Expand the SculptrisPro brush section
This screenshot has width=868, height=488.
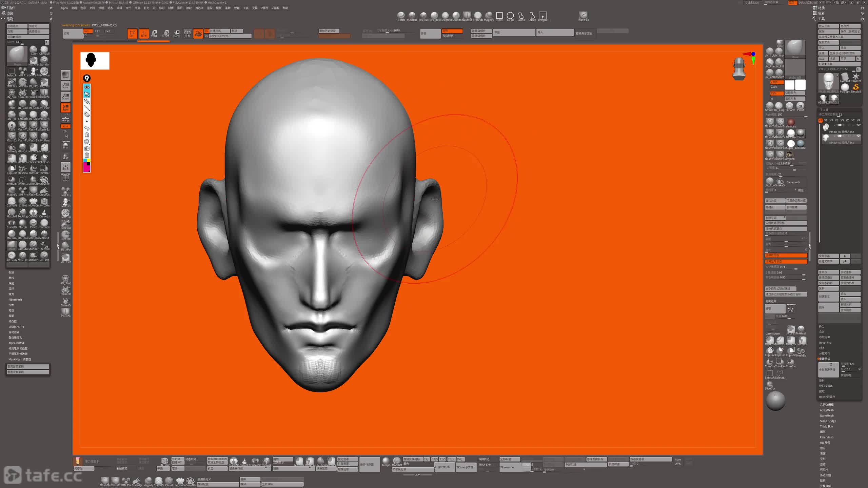coord(16,327)
